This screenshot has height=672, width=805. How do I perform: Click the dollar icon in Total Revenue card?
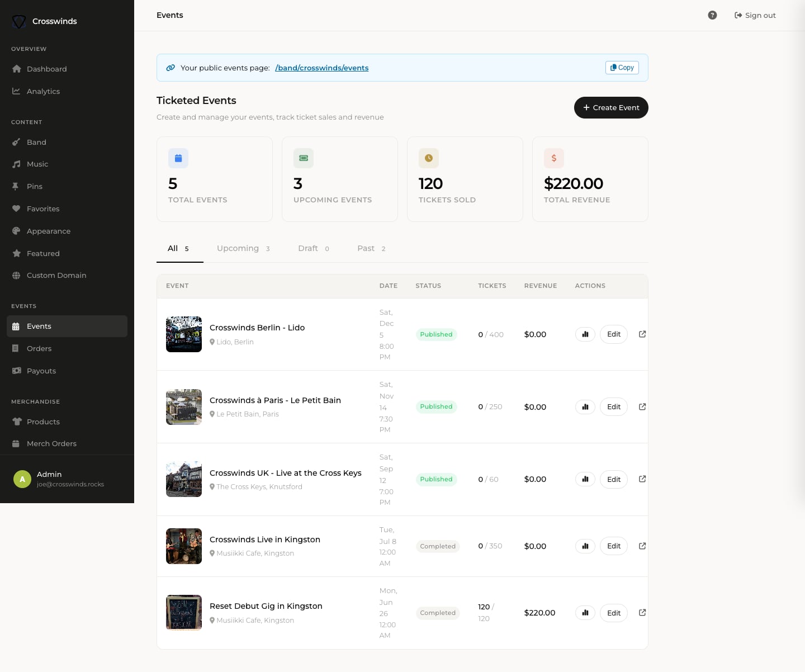554,158
